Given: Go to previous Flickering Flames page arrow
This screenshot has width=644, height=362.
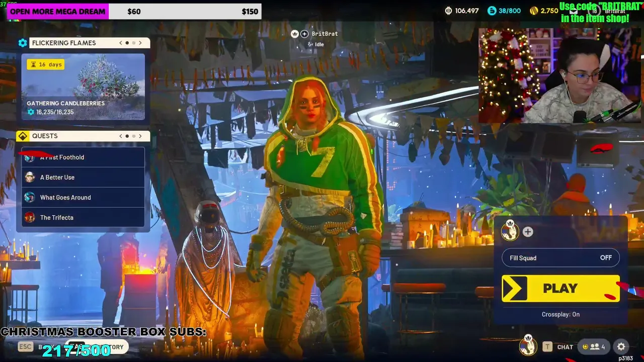Looking at the screenshot, I should (x=121, y=43).
